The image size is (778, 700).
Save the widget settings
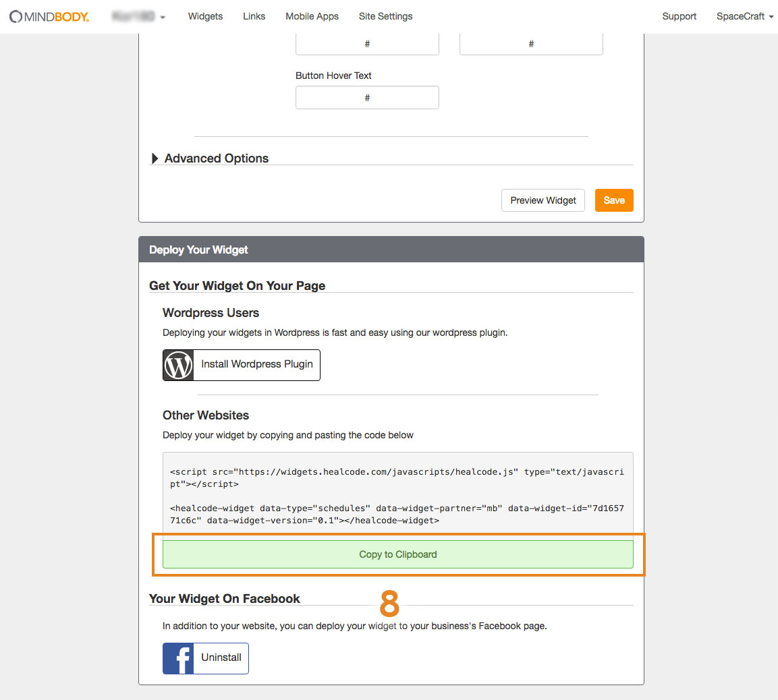[614, 200]
